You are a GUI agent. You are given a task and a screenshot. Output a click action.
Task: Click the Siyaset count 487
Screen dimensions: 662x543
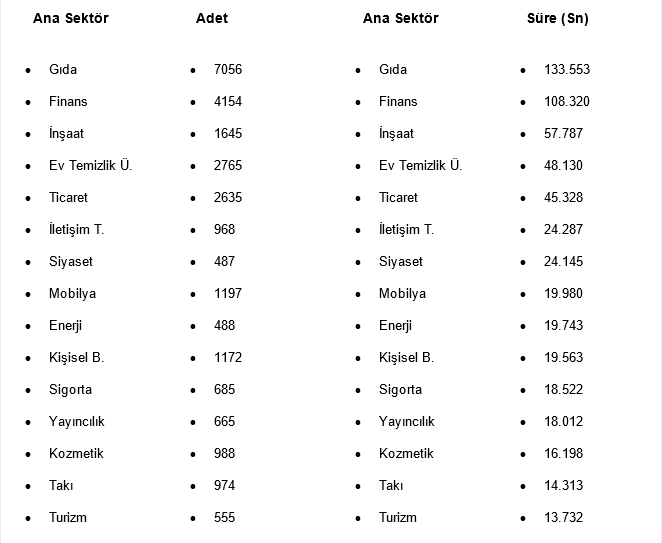click(225, 262)
